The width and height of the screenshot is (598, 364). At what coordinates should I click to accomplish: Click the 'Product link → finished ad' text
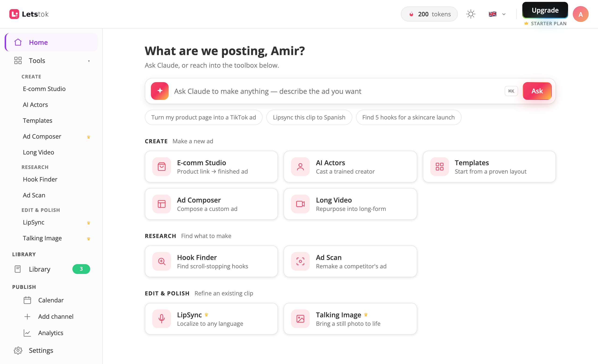212,171
